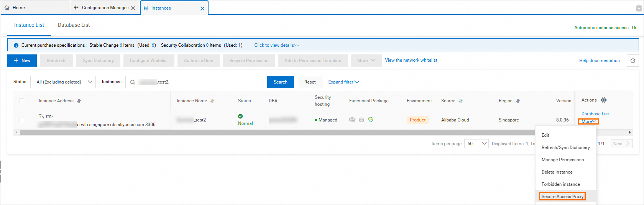Click the Product environment tag
644x205 pixels.
click(417, 120)
